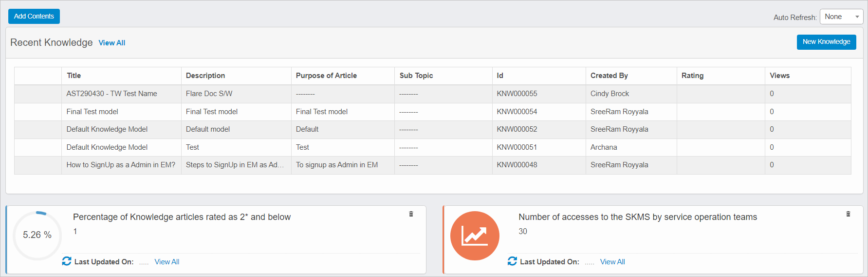Open How to SignUp as Admin article
The image size is (868, 277).
121,165
